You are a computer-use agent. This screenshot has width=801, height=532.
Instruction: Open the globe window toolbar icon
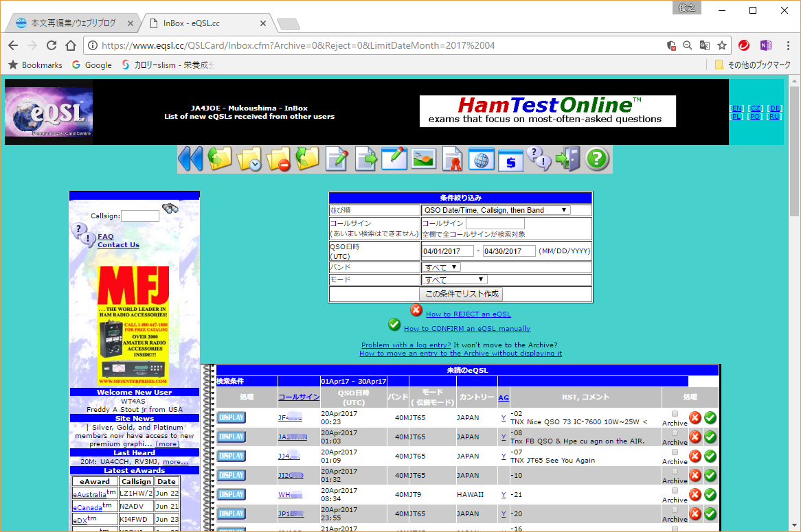(x=481, y=159)
